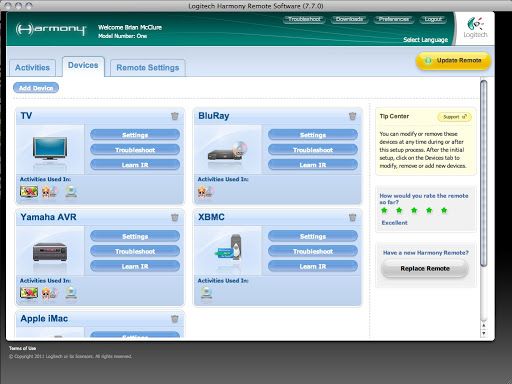This screenshot has width=512, height=384.
Task: Click the vertical scrollbar thumb
Action: tap(484, 173)
